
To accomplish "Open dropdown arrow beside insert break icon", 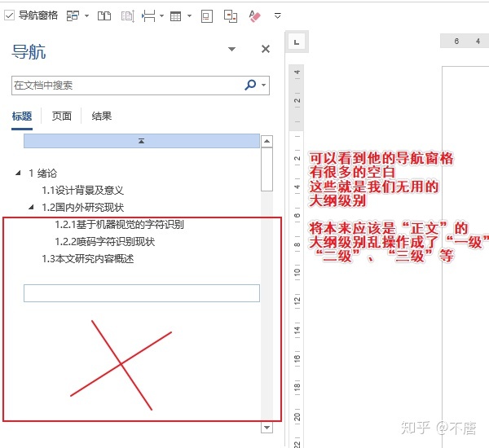I will pyautogui.click(x=161, y=15).
